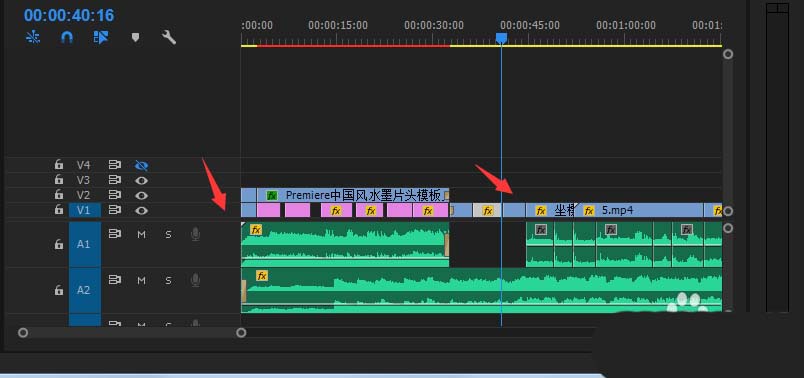Click fx badge on 5.mp4 clip

click(x=589, y=210)
